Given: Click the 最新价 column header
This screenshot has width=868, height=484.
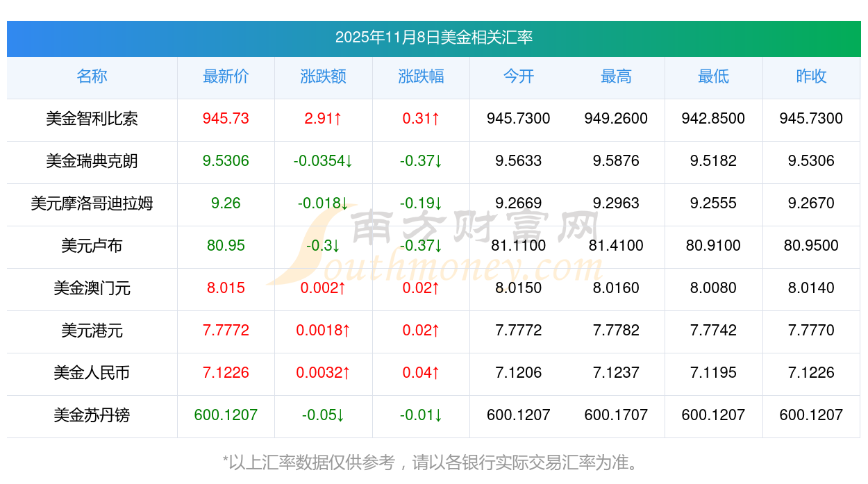Looking at the screenshot, I should (226, 76).
